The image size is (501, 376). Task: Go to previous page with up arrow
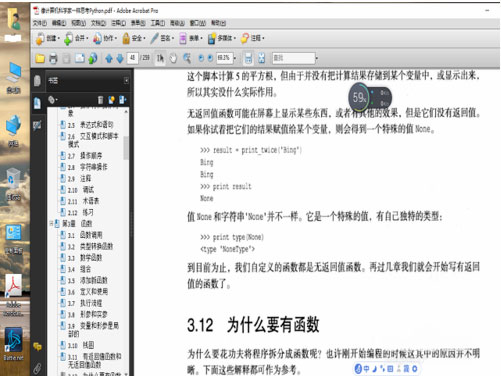pos(109,59)
